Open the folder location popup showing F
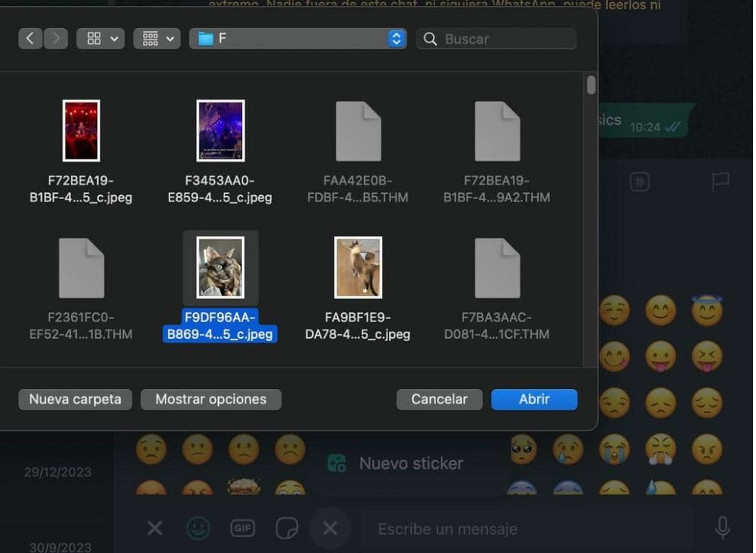756x553 pixels. tap(298, 39)
